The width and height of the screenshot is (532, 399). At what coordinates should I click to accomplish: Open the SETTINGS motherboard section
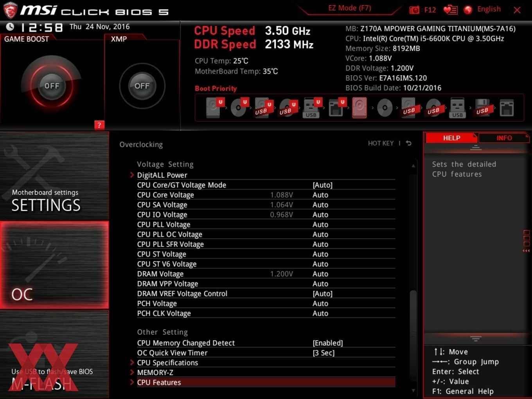coord(54,176)
